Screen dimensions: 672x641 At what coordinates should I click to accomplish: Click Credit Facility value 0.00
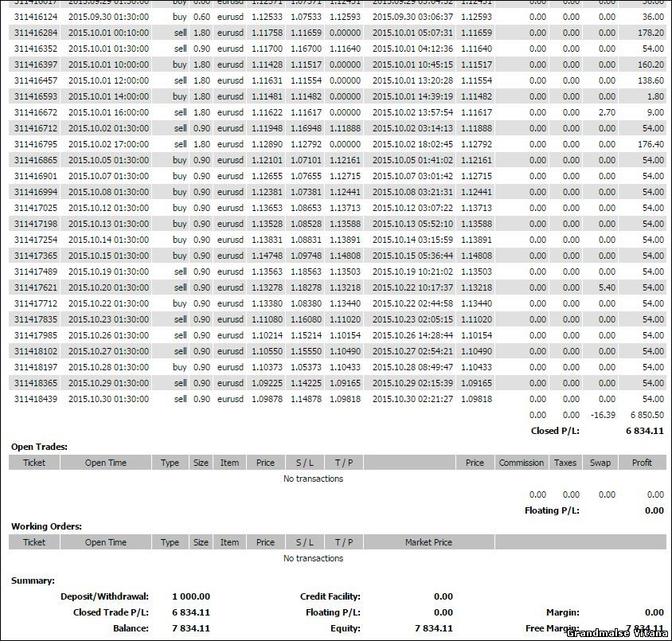click(443, 596)
